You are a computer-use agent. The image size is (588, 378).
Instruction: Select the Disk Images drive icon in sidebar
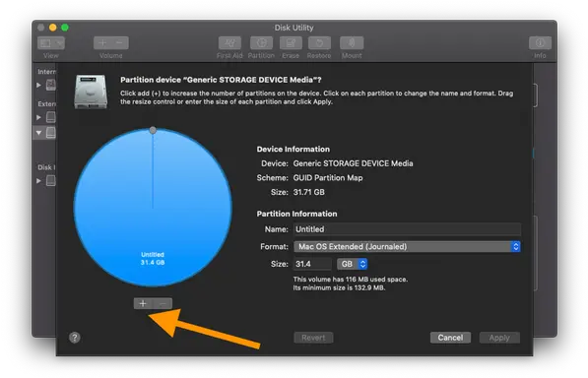click(51, 180)
